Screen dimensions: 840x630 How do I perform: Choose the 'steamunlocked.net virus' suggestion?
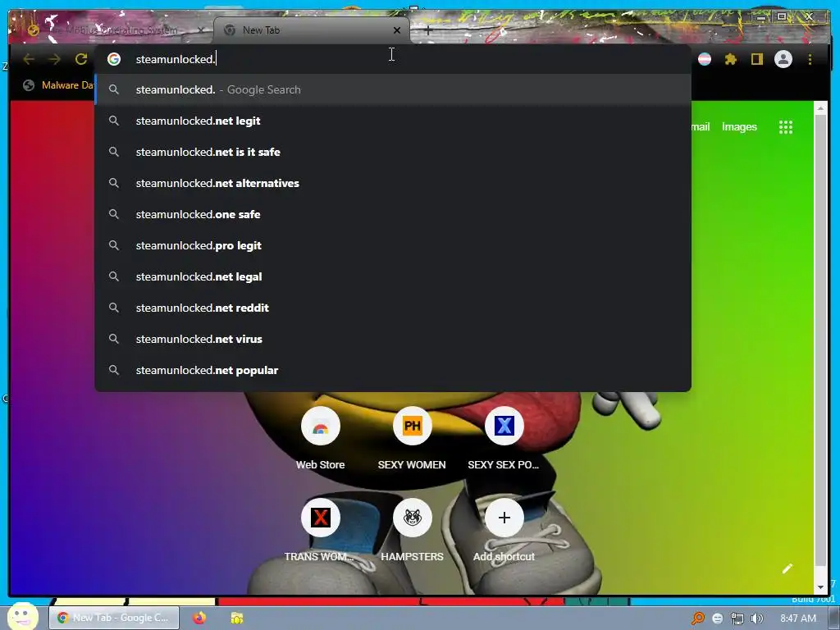click(x=393, y=339)
